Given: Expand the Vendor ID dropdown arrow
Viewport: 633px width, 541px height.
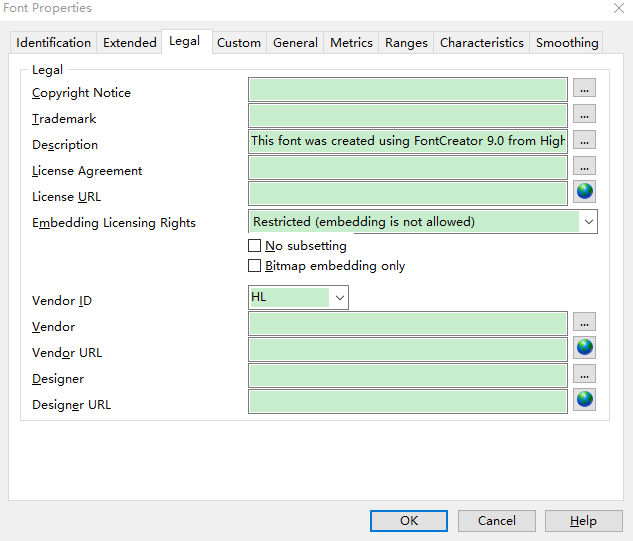Looking at the screenshot, I should 340,298.
